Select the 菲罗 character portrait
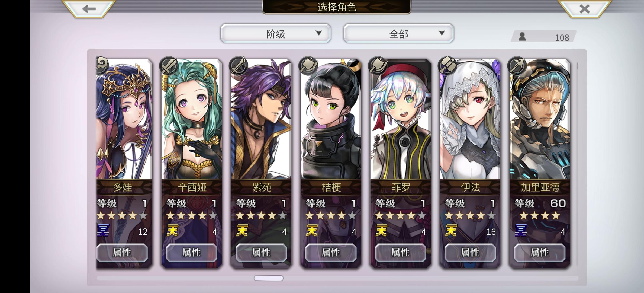 401,119
